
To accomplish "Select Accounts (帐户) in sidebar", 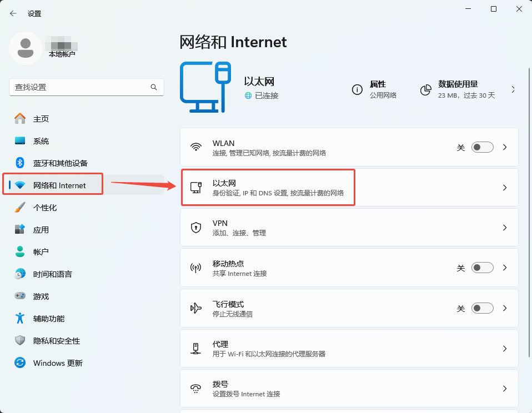I will [87, 251].
